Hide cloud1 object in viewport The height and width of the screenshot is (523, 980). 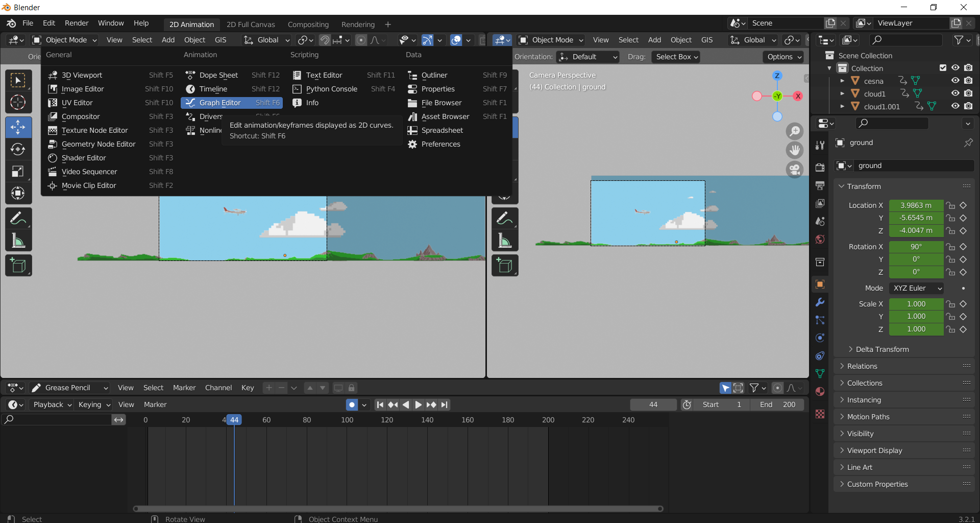click(x=955, y=93)
